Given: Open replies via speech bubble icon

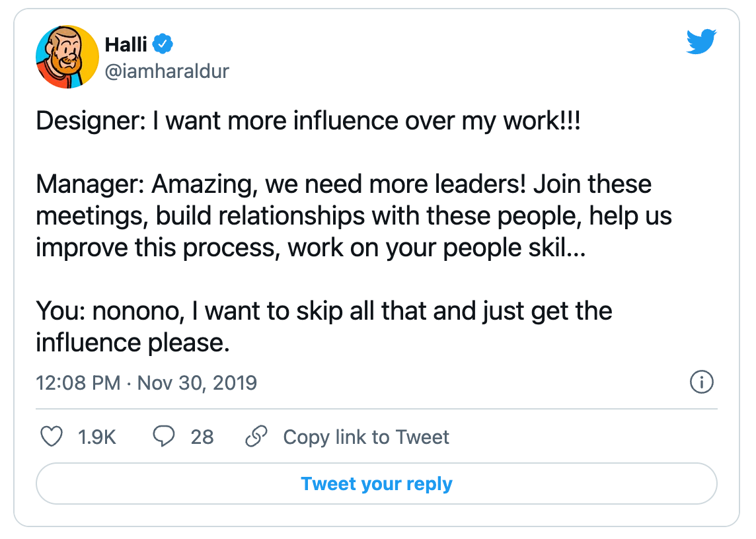Looking at the screenshot, I should point(163,437).
